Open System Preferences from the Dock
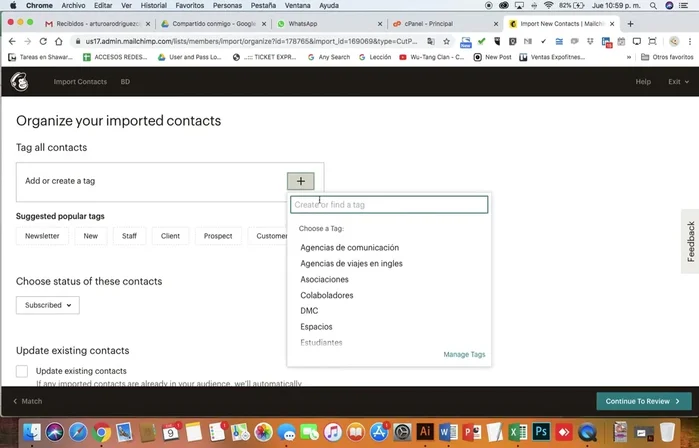 pyautogui.click(x=402, y=432)
